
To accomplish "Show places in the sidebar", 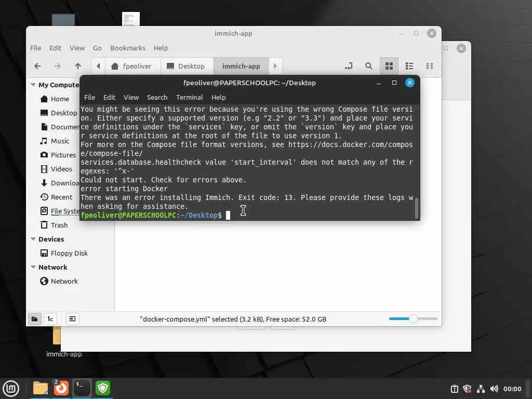I will pos(35,319).
